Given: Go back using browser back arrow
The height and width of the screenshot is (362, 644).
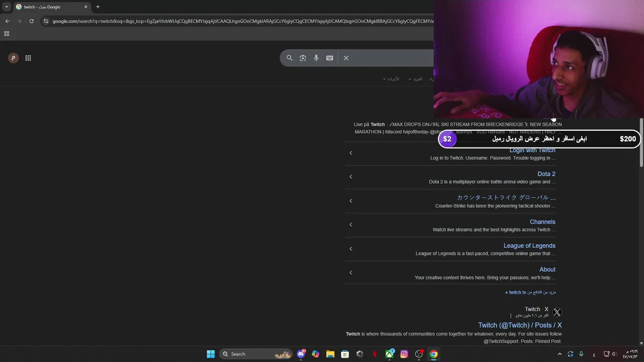Looking at the screenshot, I should [x=7, y=21].
